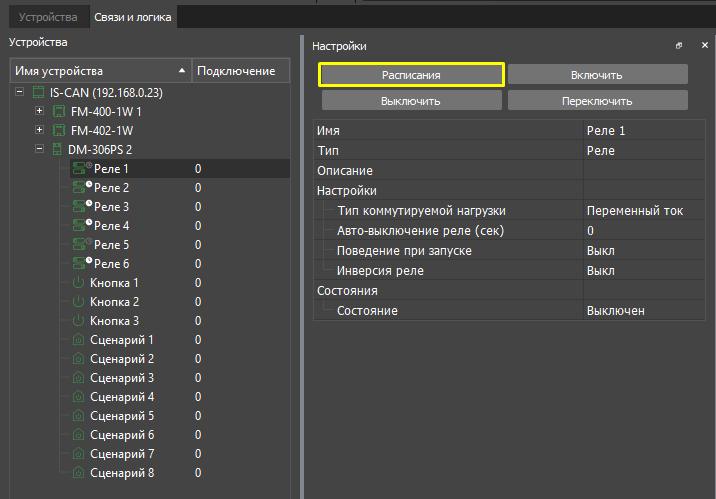Float the Настройки panel with undock icon

tap(679, 46)
